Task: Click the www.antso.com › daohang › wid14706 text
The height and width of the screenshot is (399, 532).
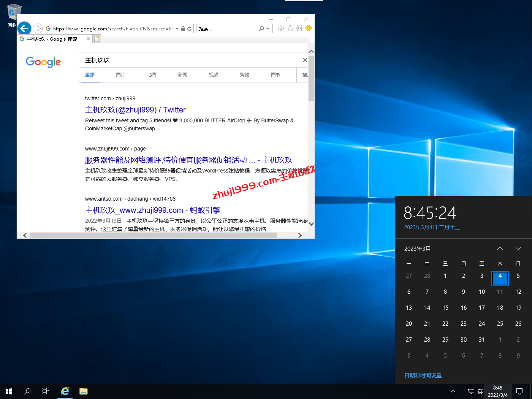Action: pyautogui.click(x=130, y=199)
